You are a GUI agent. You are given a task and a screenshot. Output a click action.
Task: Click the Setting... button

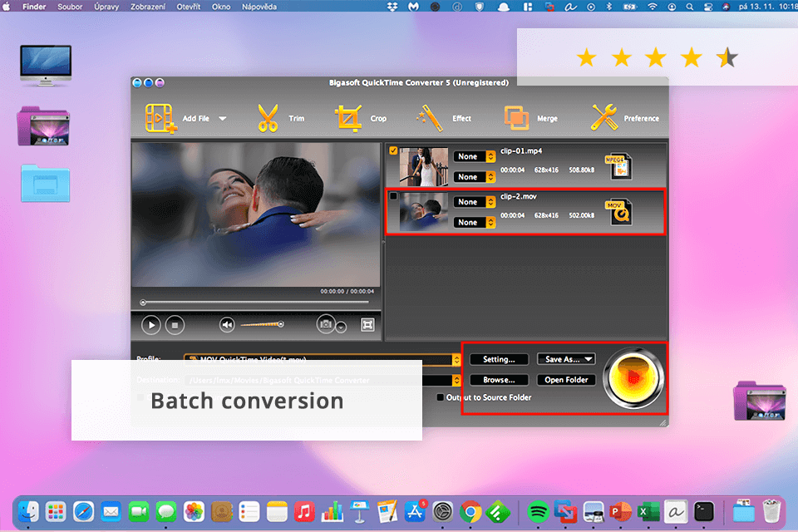pyautogui.click(x=499, y=359)
